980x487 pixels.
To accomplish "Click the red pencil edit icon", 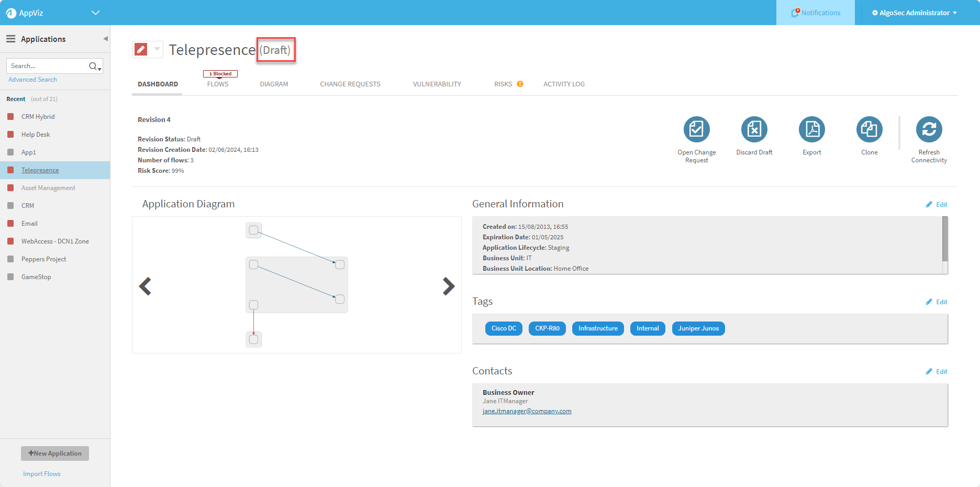I will click(141, 49).
